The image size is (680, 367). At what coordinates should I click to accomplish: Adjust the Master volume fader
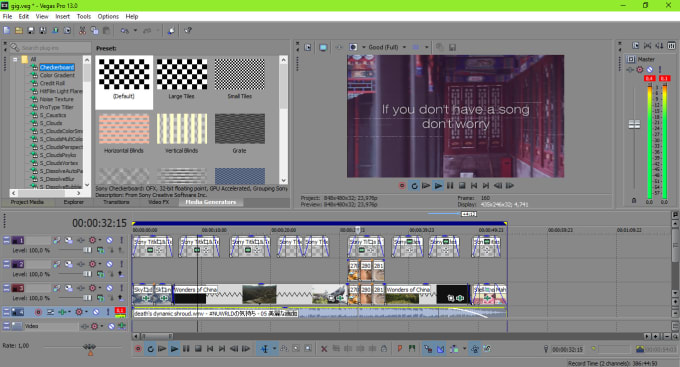coord(634,125)
